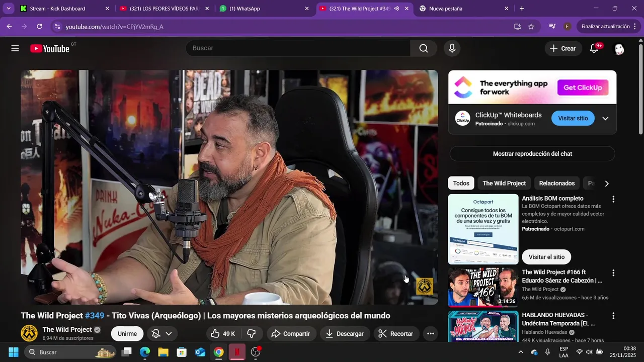Open the YouTube hamburger guide menu
644x362 pixels.
15,48
